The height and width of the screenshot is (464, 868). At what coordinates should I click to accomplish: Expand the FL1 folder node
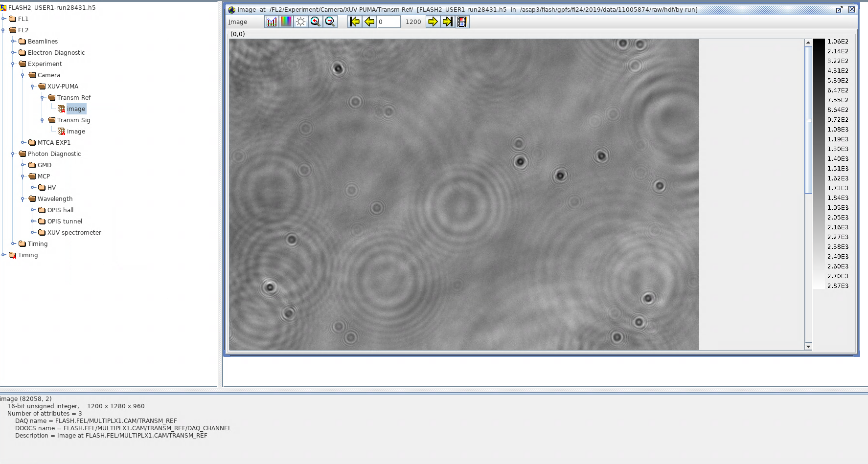[4, 19]
